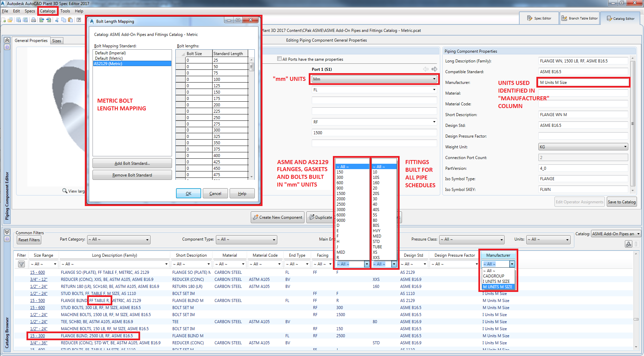Switch to the Sizes tab
The width and height of the screenshot is (644, 356).
[57, 41]
